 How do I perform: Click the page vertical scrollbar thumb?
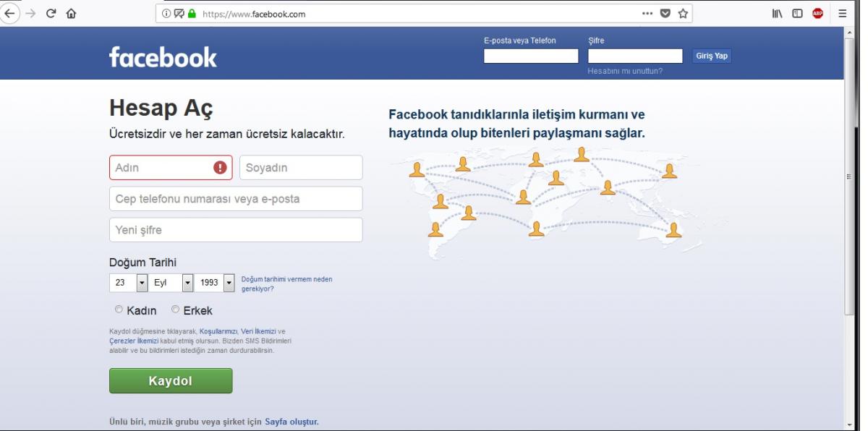tap(849, 176)
